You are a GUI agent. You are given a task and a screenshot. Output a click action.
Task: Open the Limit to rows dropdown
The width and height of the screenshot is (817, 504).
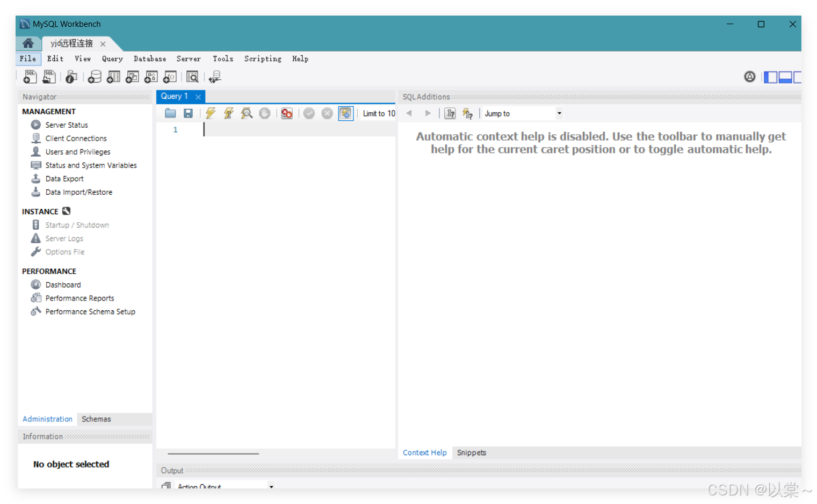coord(379,113)
